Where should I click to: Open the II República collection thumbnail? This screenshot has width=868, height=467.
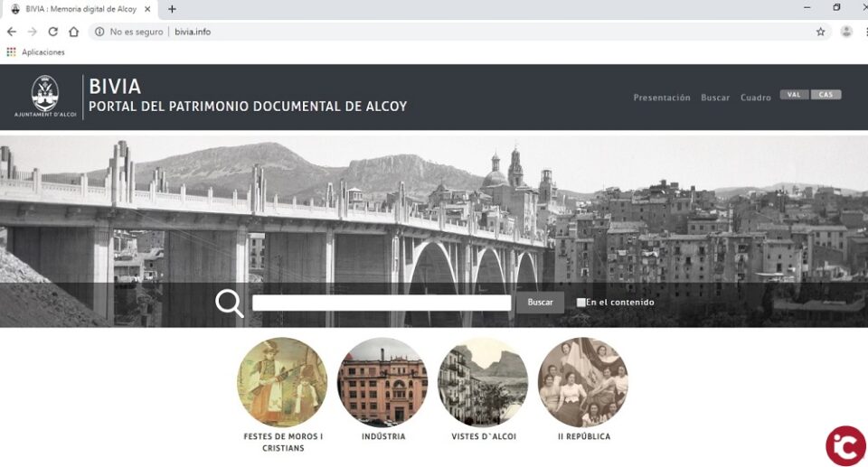tap(583, 382)
